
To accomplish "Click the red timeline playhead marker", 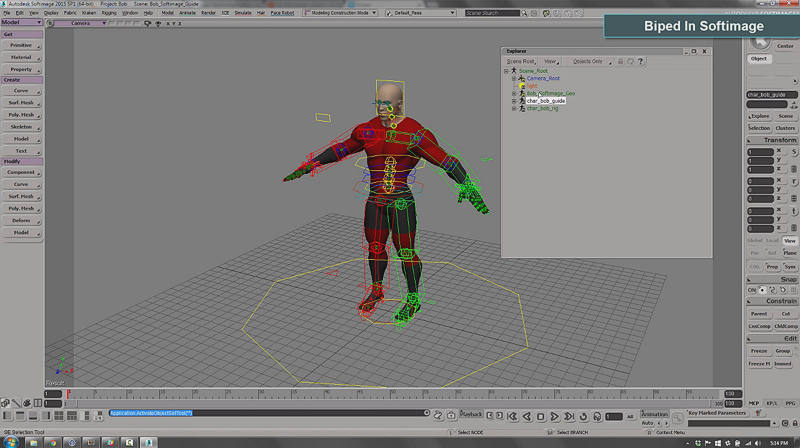I will [68, 394].
